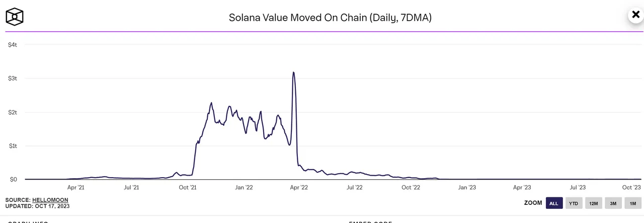Click the Apr '22 x-axis label

(299, 187)
